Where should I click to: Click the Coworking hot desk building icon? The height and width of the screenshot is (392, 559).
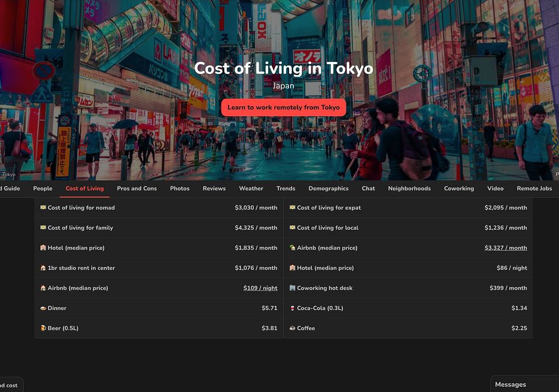pos(292,288)
